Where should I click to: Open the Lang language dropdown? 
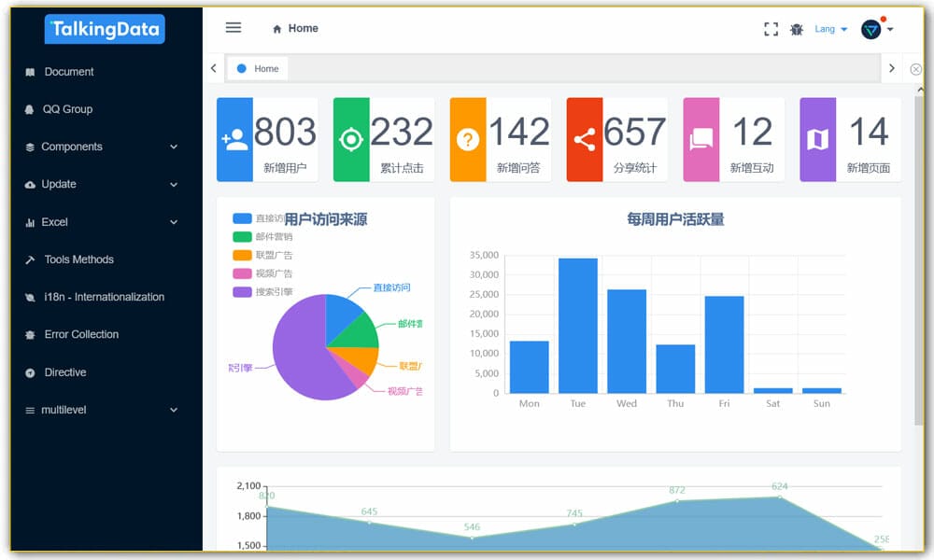[826, 28]
